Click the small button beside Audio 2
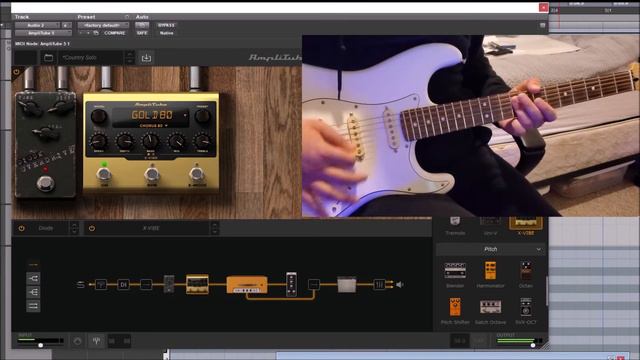 pos(66,25)
